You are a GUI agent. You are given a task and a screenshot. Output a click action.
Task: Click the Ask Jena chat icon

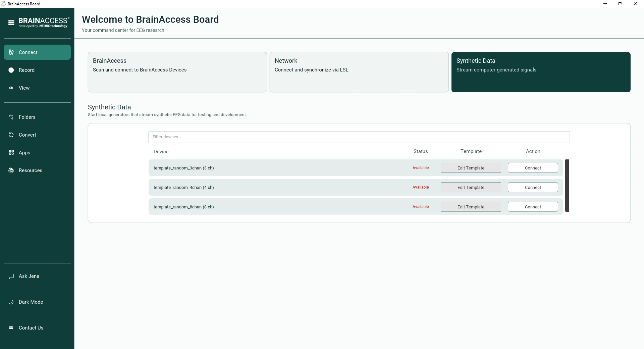pyautogui.click(x=11, y=276)
